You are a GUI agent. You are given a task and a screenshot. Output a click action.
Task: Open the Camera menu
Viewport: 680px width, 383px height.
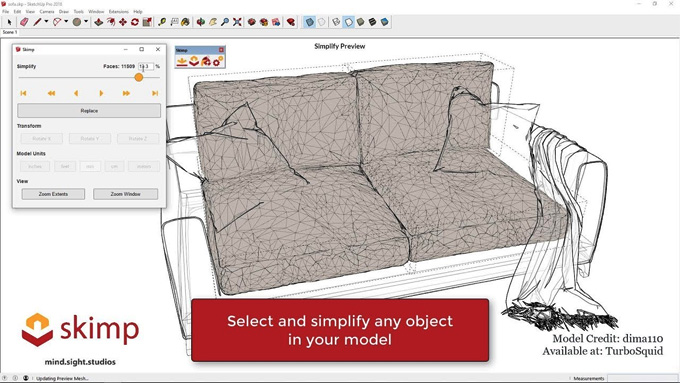tap(47, 12)
